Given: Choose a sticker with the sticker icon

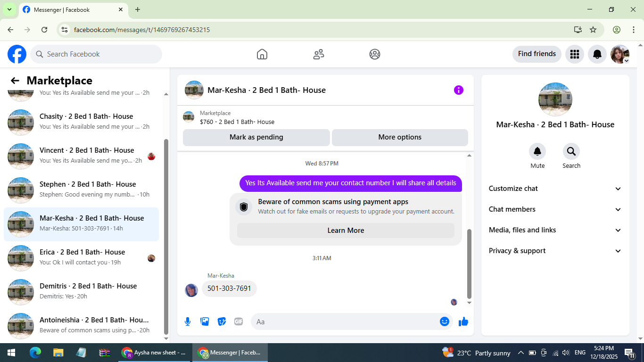Looking at the screenshot, I should click(222, 321).
